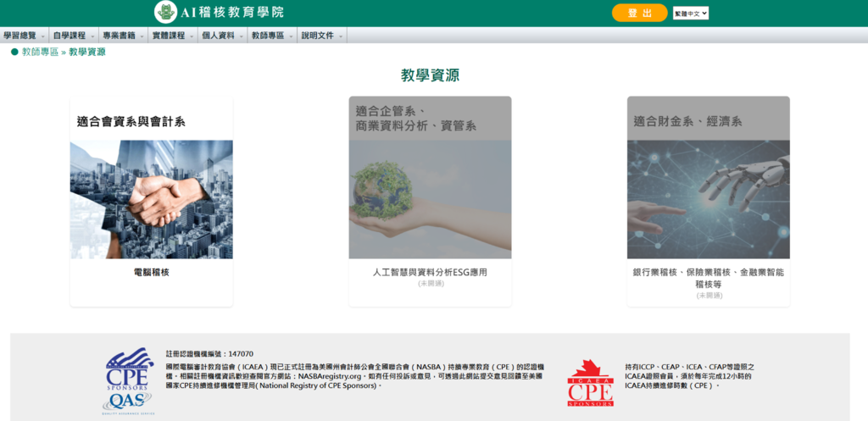Click 適合企管系、商業資料分析、資管系 card heading

(416, 119)
